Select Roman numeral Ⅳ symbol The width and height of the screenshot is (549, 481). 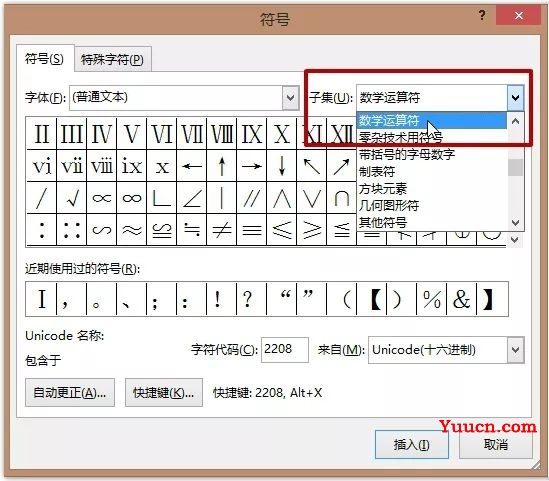pyautogui.click(x=102, y=134)
